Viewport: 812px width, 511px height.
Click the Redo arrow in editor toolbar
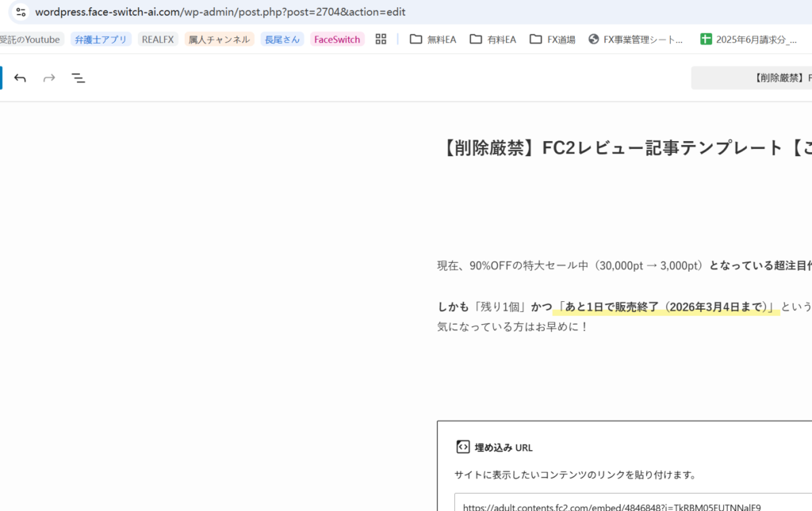click(49, 78)
